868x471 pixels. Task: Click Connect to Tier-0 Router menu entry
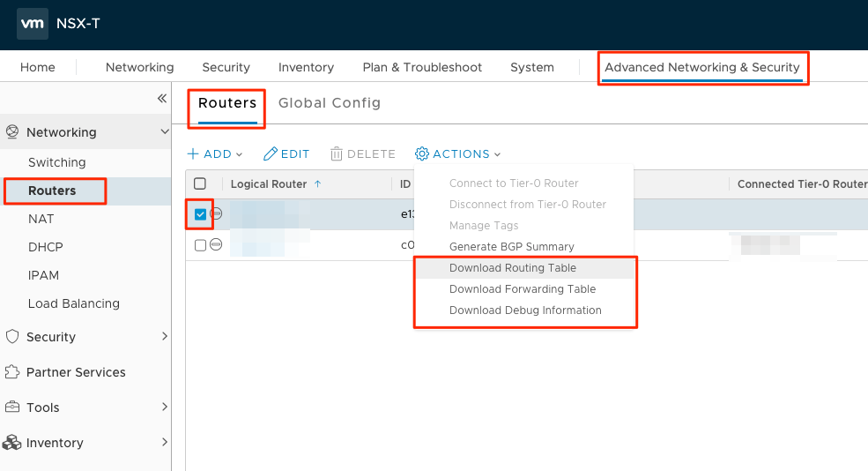[x=514, y=183]
